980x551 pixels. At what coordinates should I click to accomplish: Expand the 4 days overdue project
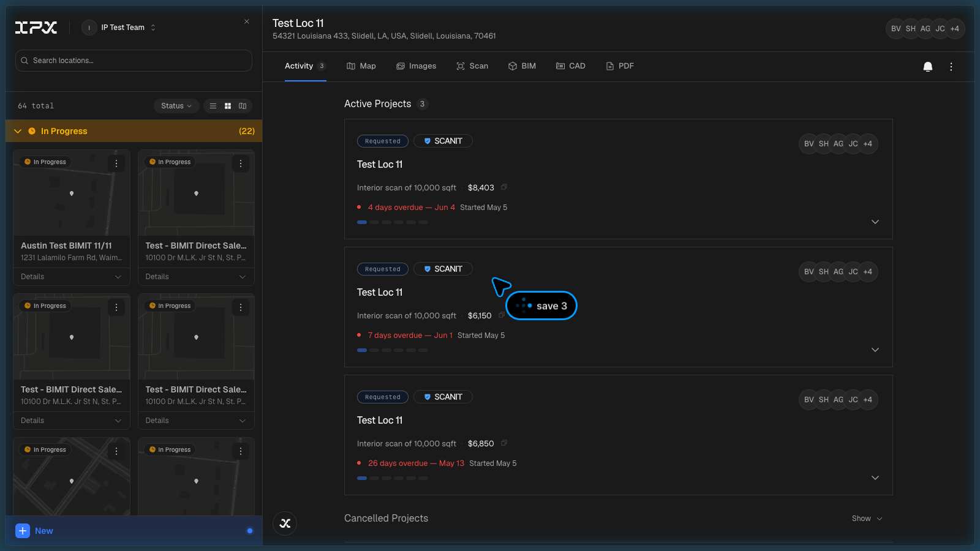click(875, 222)
